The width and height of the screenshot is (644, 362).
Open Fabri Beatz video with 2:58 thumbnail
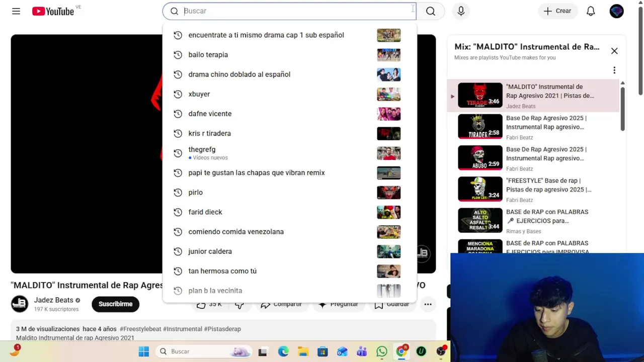480,126
